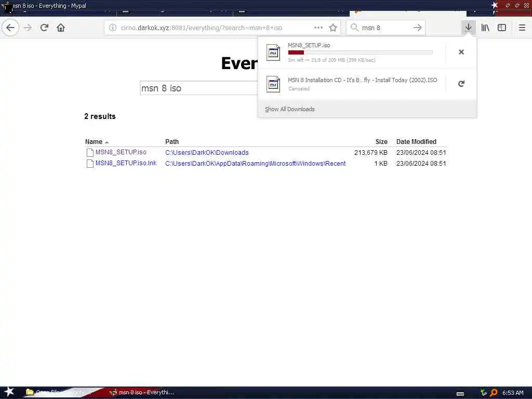Click the MSN8_SETUP.iso download file icon
Image resolution: width=532 pixels, height=399 pixels.
tap(273, 52)
